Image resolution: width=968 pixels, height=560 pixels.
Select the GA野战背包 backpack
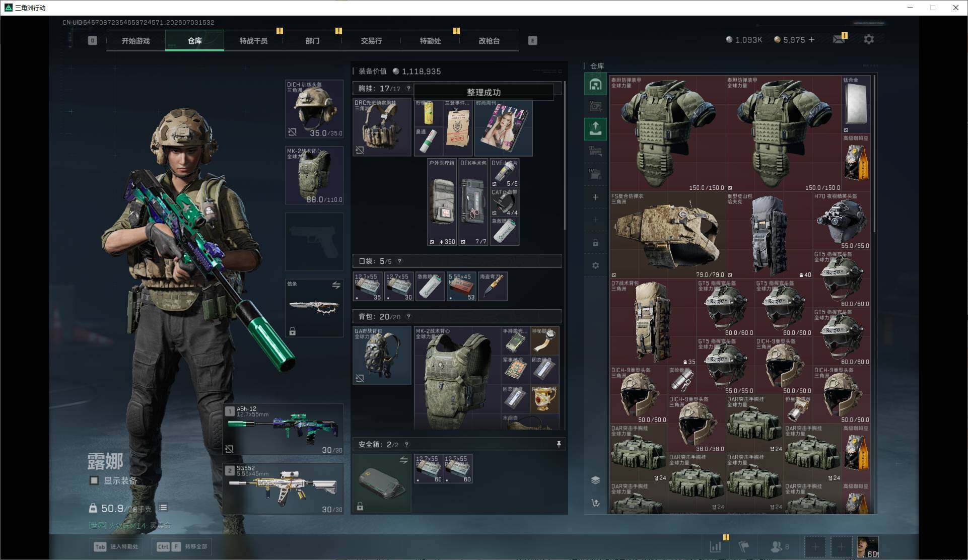382,356
